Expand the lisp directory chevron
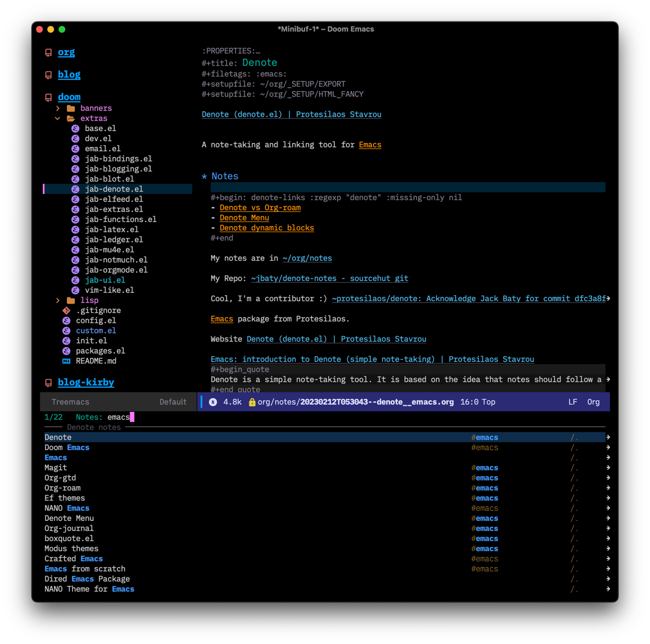The image size is (650, 644). 58,300
